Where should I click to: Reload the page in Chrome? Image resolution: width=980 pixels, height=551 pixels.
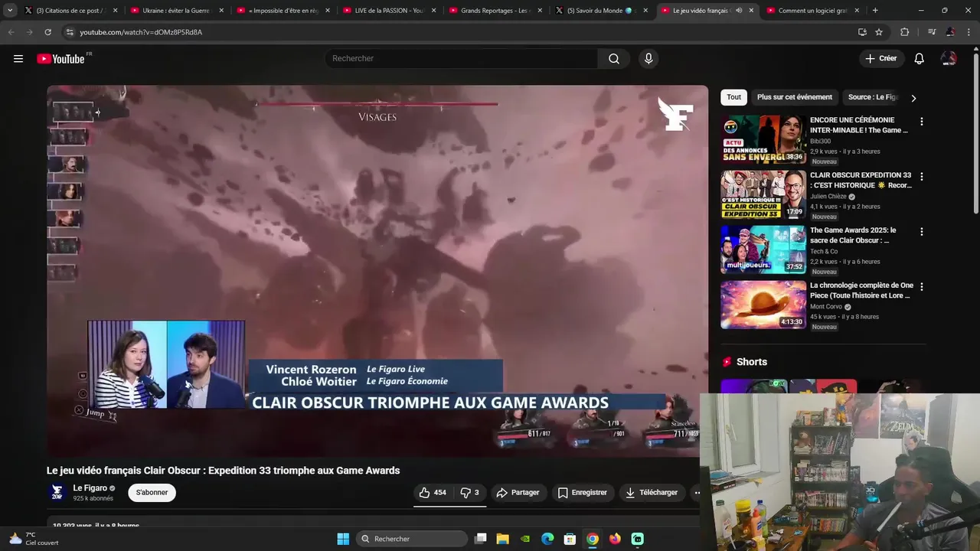click(47, 32)
